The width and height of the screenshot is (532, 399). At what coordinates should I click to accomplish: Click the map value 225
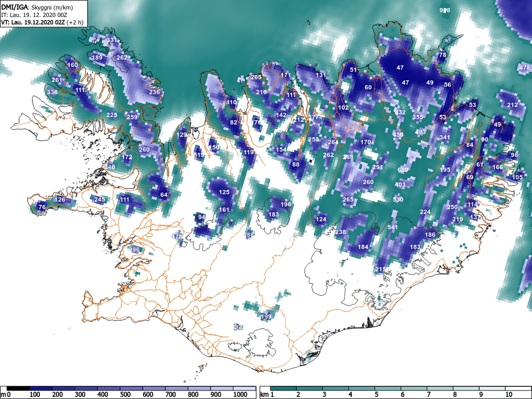point(112,115)
